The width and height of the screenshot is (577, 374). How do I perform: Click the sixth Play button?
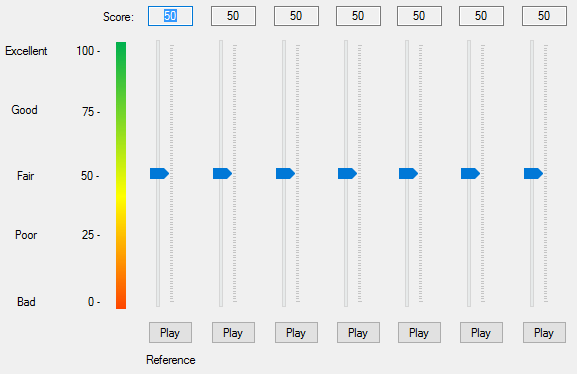(x=481, y=333)
